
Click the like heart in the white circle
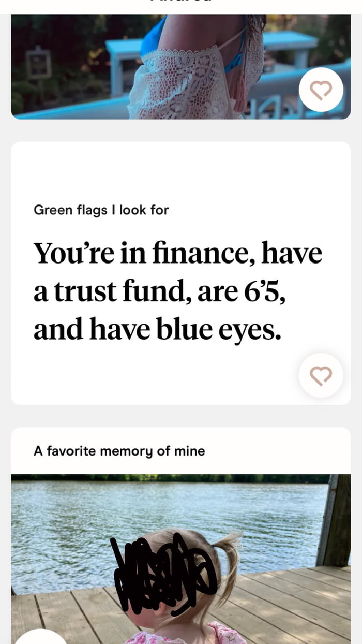(x=321, y=89)
